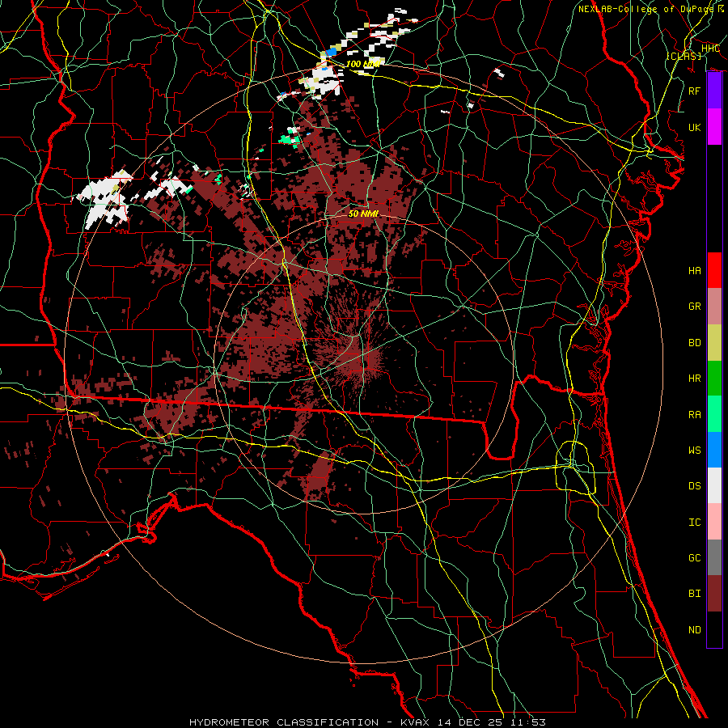Click the 14 DEC 25 date stamp
Viewport: 728px width, 728px height.
point(470,722)
